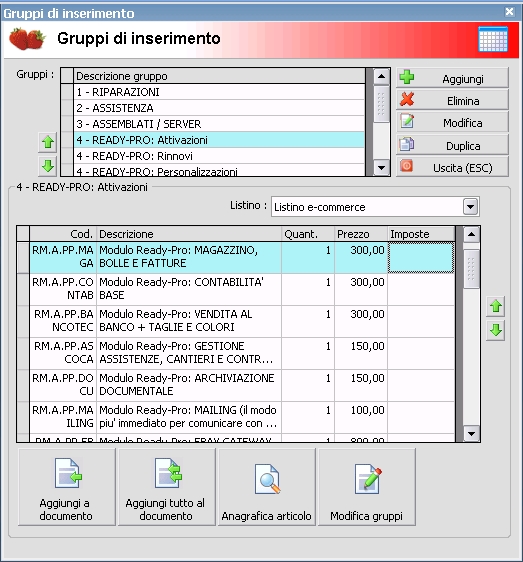Click the Modifica pencil-and-note icon

coord(407,122)
